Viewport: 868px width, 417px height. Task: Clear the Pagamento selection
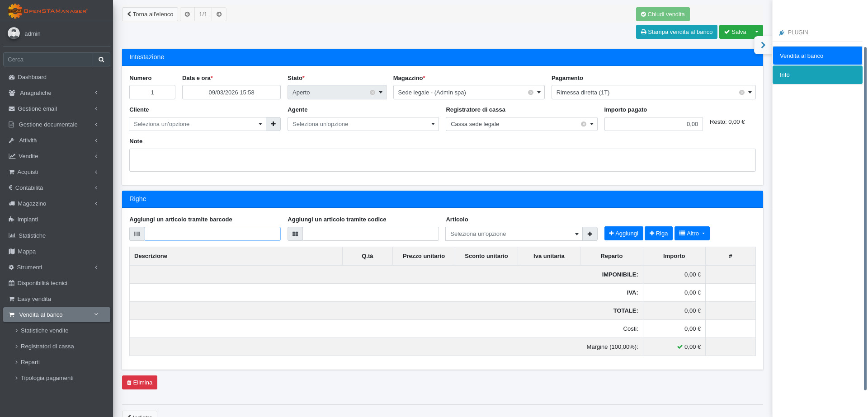(x=741, y=93)
